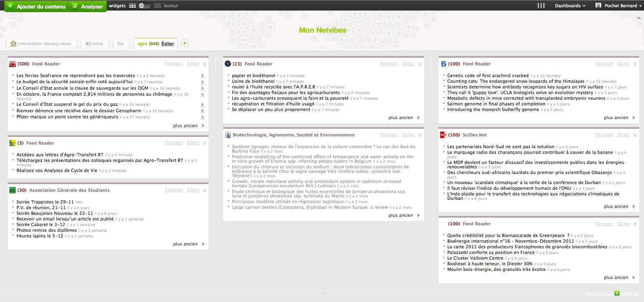Open 'papier et bioéthanol' headline
Viewport: 644px width, 302px height.
[253, 75]
